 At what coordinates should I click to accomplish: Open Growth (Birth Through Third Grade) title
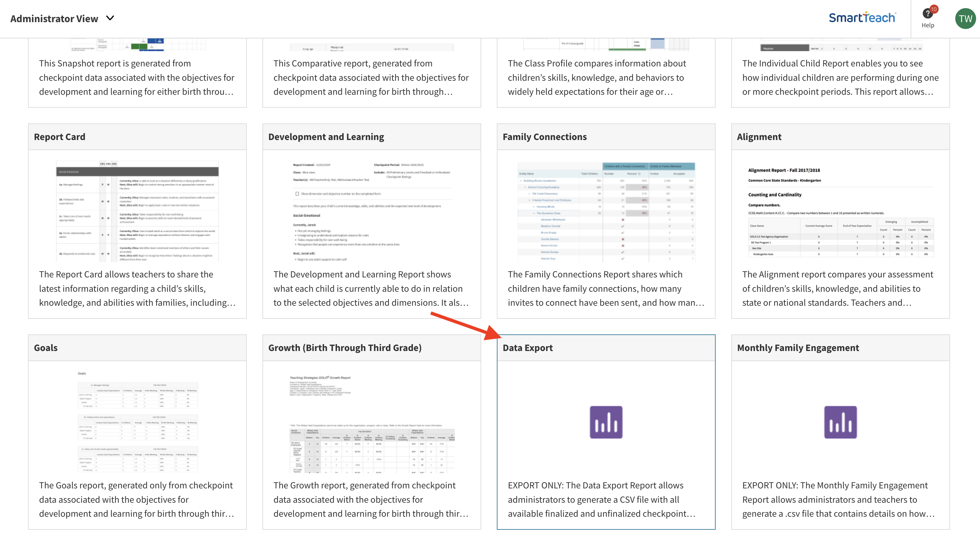coord(345,348)
